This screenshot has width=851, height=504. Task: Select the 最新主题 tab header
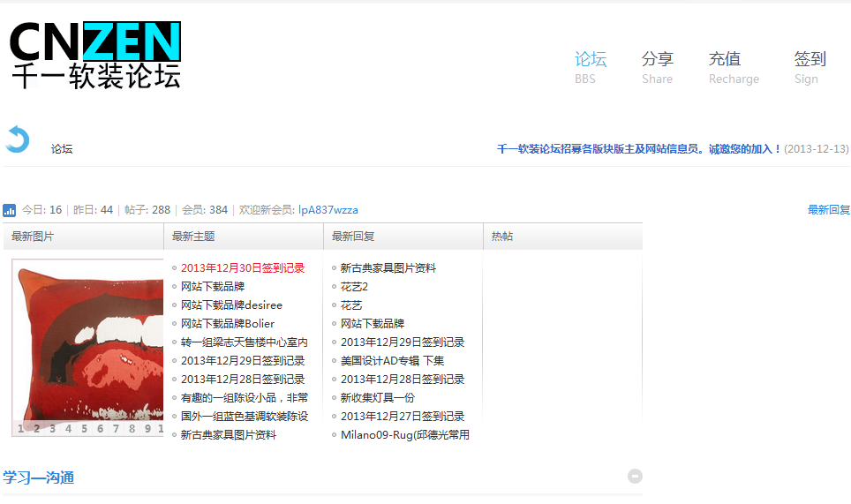coord(244,237)
